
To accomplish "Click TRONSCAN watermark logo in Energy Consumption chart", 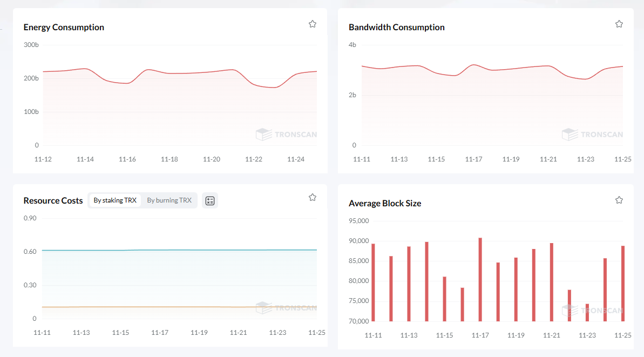I will [x=286, y=134].
